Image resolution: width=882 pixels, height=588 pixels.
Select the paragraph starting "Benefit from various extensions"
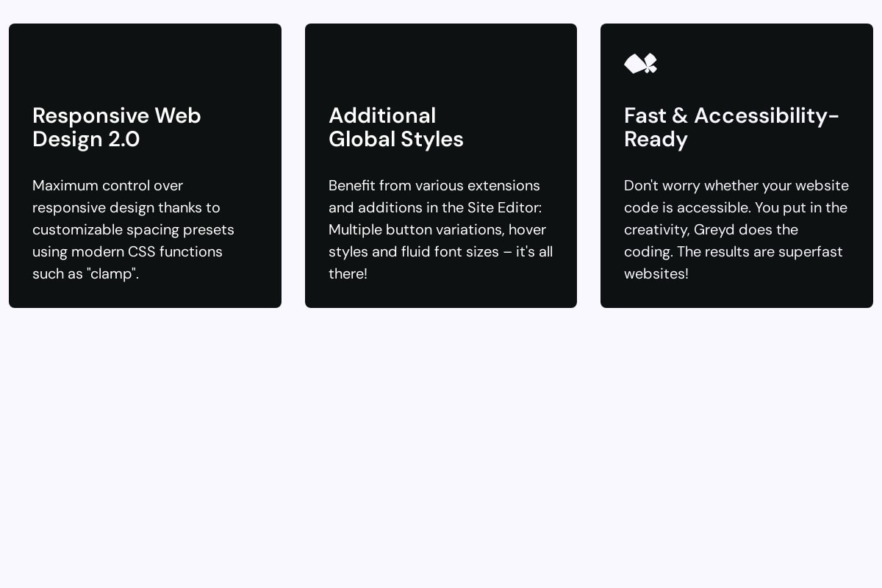point(440,229)
